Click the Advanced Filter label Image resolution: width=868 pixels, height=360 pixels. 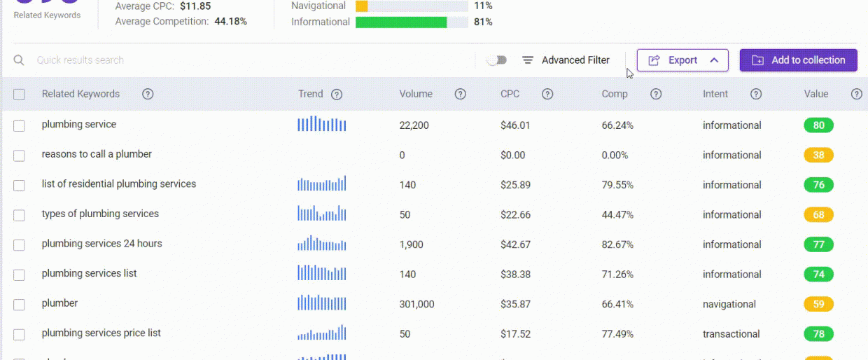coord(575,60)
